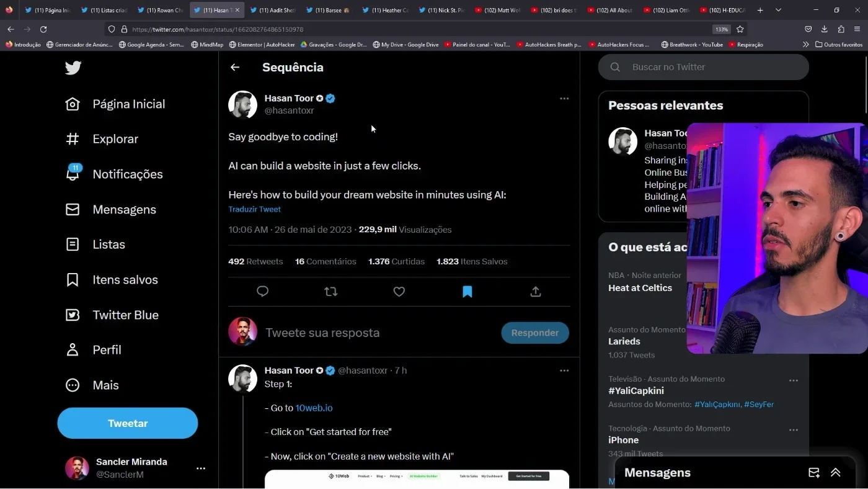Reload the page in the browser toolbar
Viewport: 868px width, 489px height.
(43, 29)
